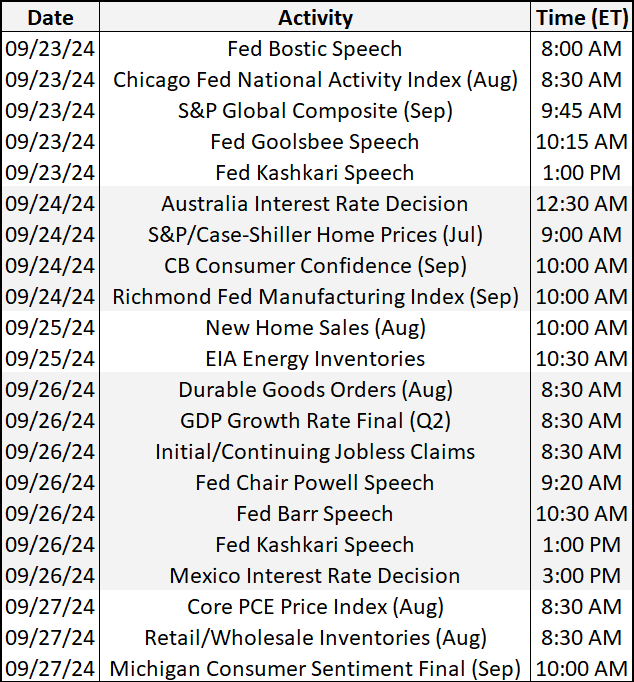Click the 10:15 AM time cell

tap(581, 142)
